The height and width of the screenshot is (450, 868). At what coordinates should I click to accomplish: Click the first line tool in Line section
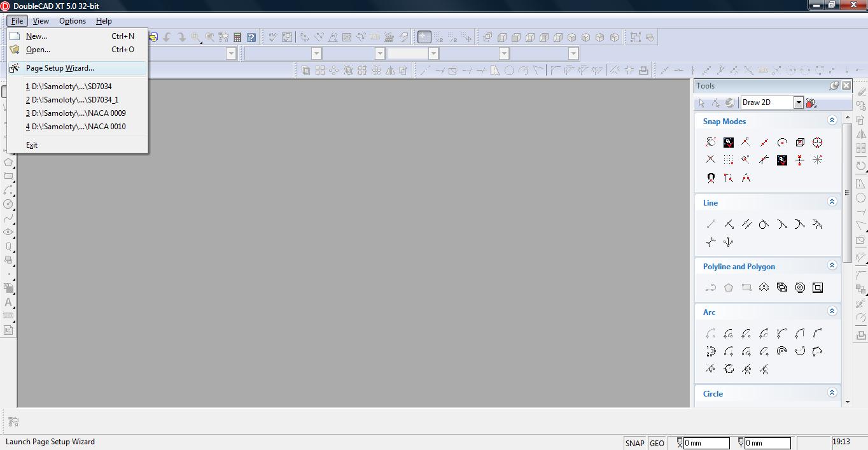tap(711, 224)
